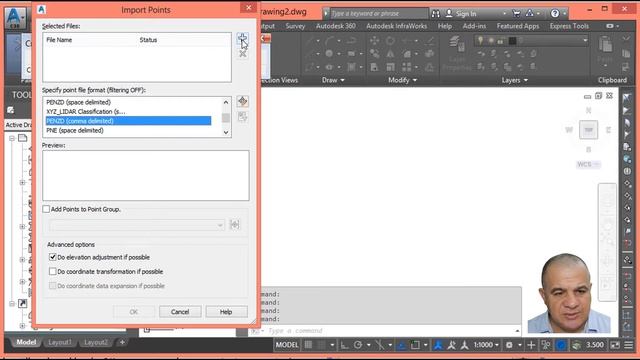Viewport: 640px width, 360px height.
Task: Select PENZD (comma delimited) format
Action: pos(128,121)
